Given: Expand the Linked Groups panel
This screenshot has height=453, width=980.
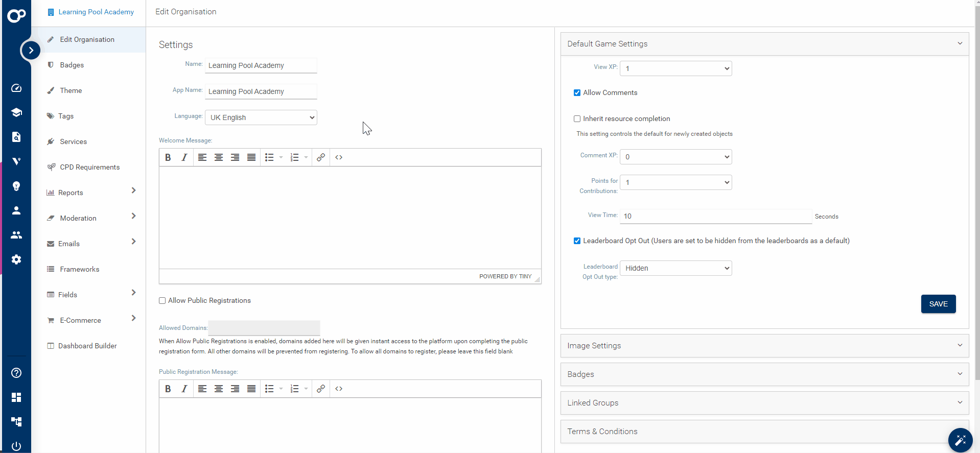Looking at the screenshot, I should [x=764, y=403].
